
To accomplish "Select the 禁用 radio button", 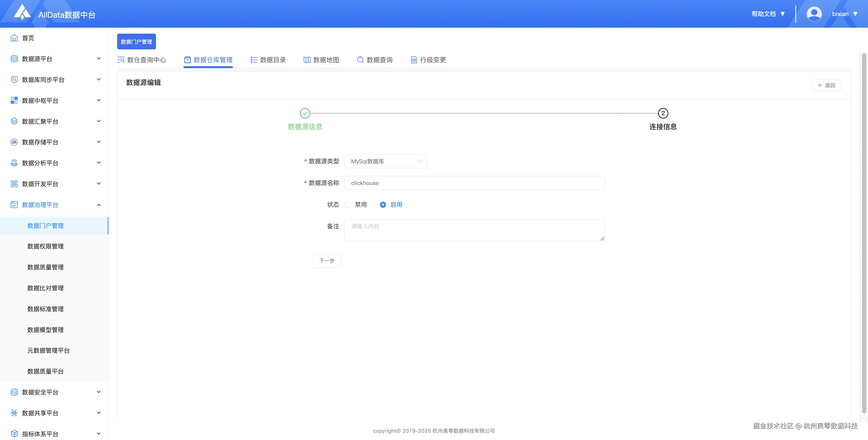I will click(347, 205).
